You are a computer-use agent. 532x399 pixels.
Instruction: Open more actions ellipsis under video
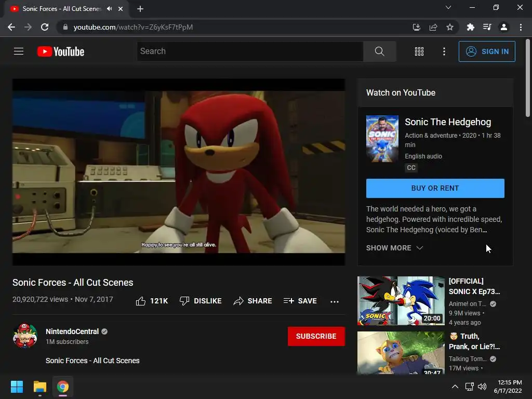point(335,301)
